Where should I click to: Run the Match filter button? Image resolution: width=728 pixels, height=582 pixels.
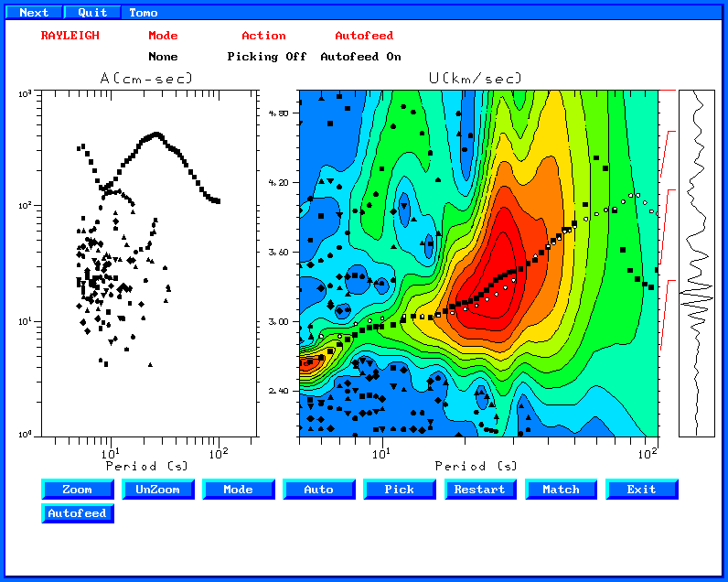pos(561,490)
